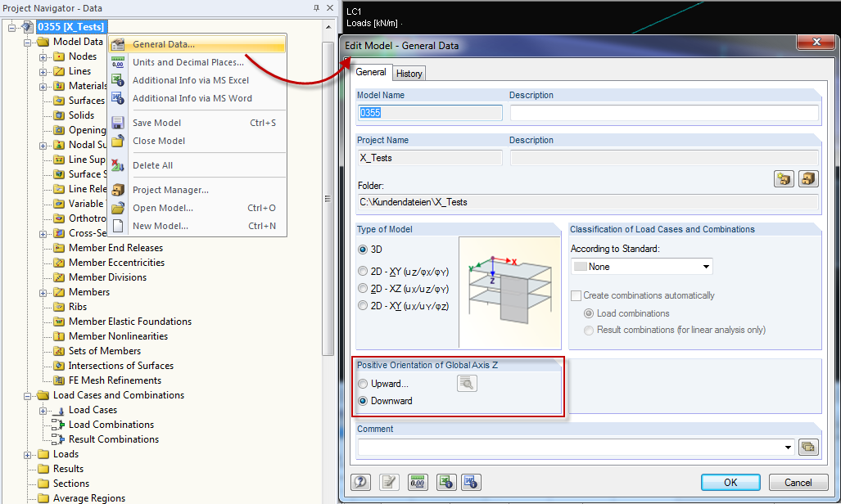Collapse the Model Data tree node
The height and width of the screenshot is (504, 841).
pos(27,42)
